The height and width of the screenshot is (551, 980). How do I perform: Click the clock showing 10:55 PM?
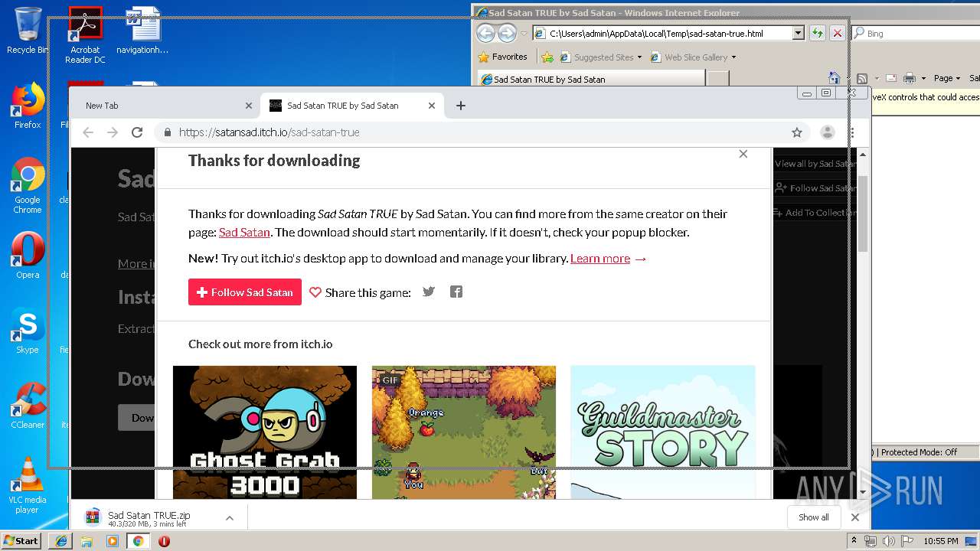click(x=941, y=541)
